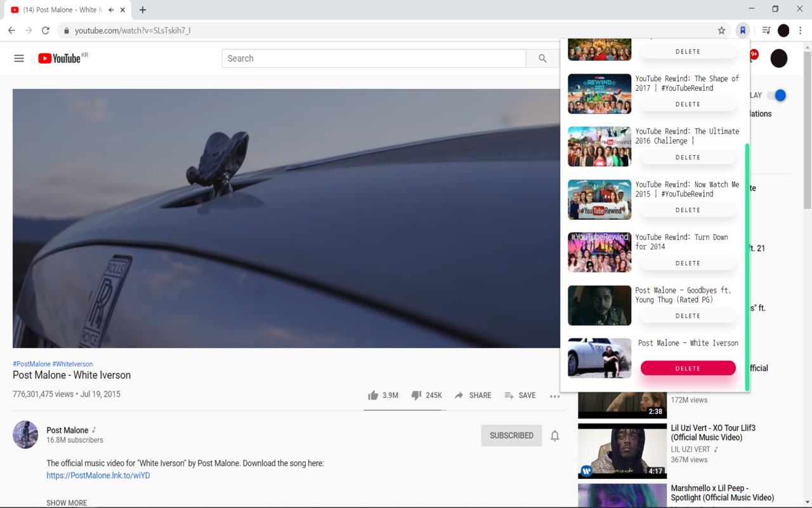View the site lock info icon

(66, 30)
